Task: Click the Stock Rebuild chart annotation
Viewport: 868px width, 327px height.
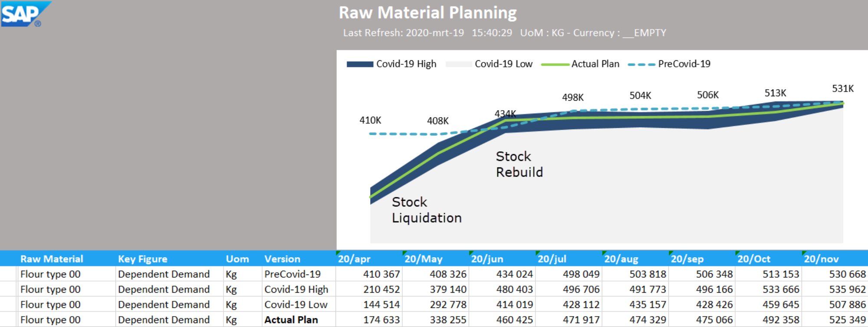Action: pos(519,164)
